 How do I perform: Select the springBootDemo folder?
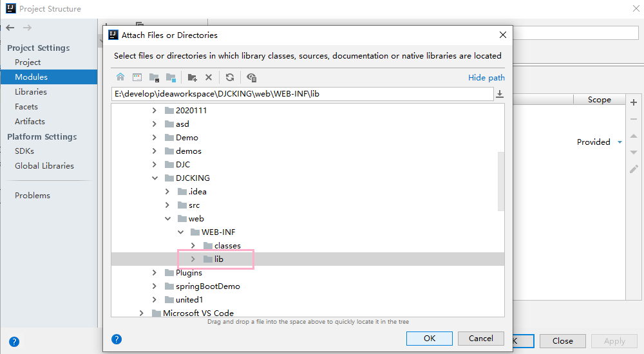pyautogui.click(x=208, y=286)
